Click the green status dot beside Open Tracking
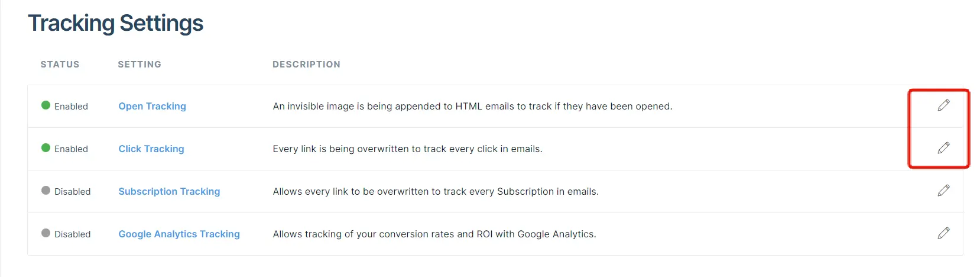The height and width of the screenshot is (277, 980). click(46, 105)
